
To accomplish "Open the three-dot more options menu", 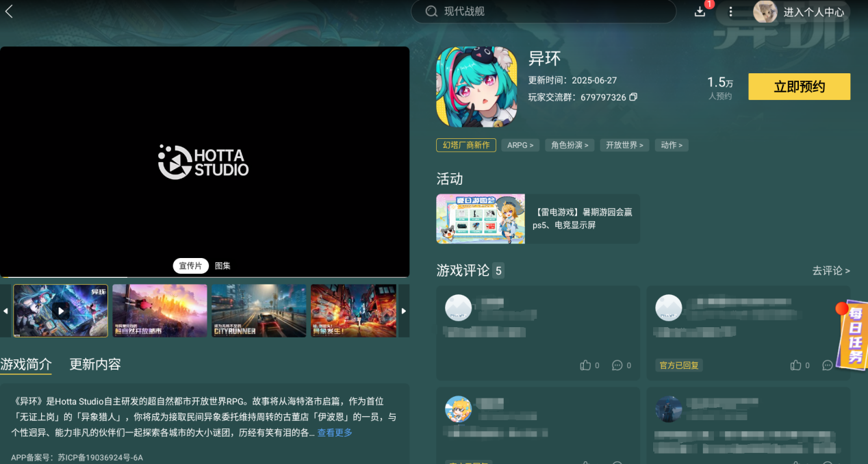I will pyautogui.click(x=730, y=12).
